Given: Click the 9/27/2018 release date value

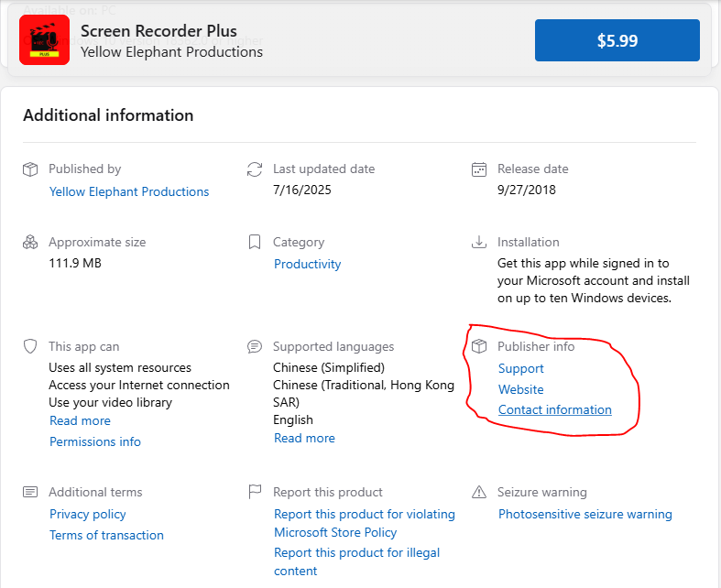Looking at the screenshot, I should (527, 190).
